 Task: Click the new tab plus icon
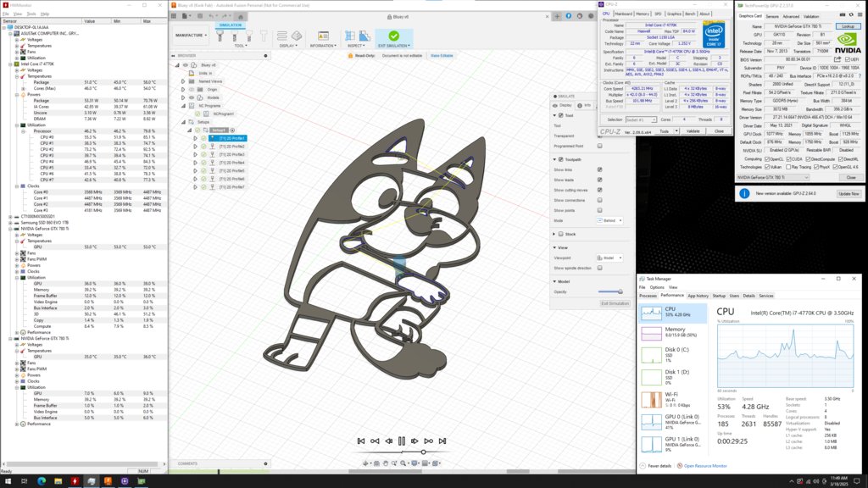coord(557,17)
